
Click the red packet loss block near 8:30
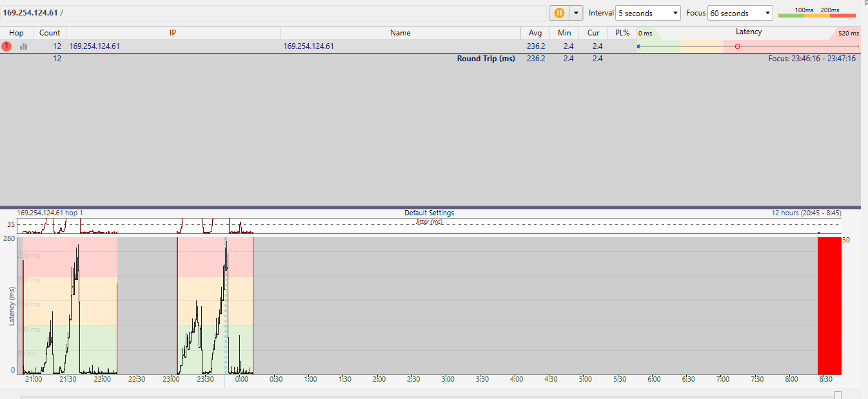point(829,306)
